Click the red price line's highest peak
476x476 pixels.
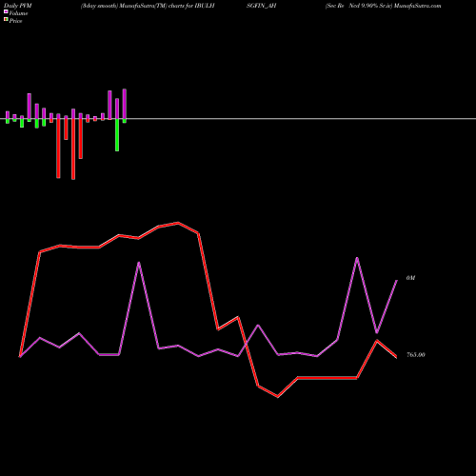click(178, 223)
